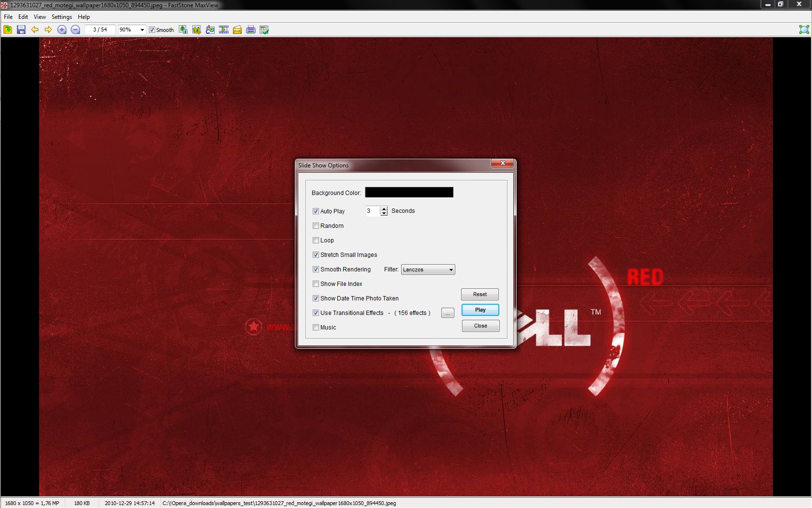Click Play to start slide show

point(480,310)
